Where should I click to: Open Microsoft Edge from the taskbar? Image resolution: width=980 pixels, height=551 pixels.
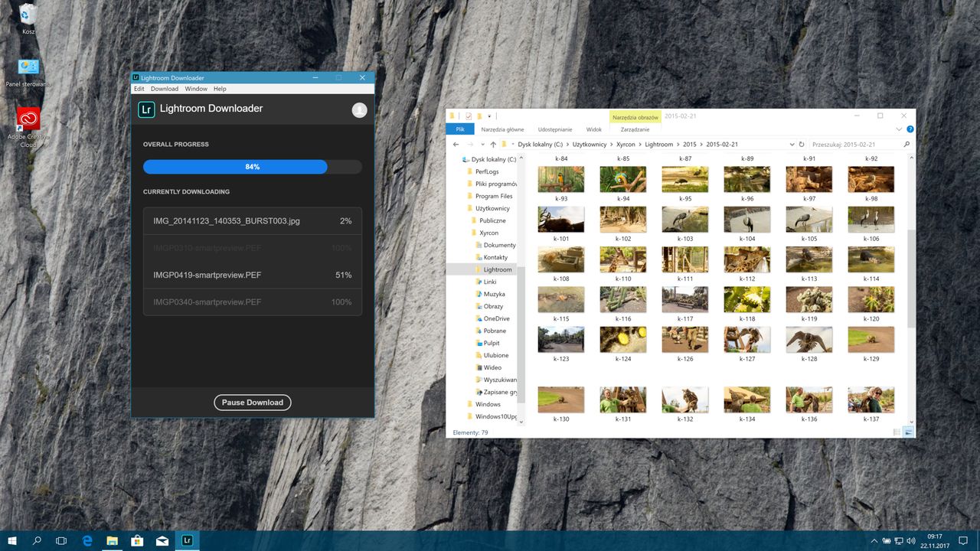[87, 540]
